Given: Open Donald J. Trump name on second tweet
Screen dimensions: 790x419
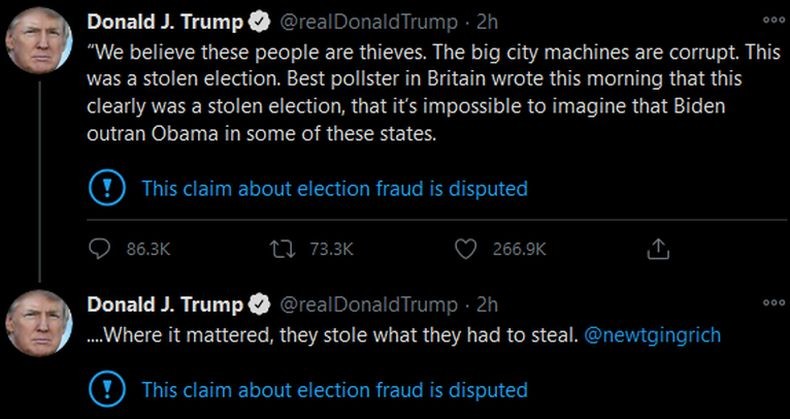Looking at the screenshot, I should [x=165, y=304].
